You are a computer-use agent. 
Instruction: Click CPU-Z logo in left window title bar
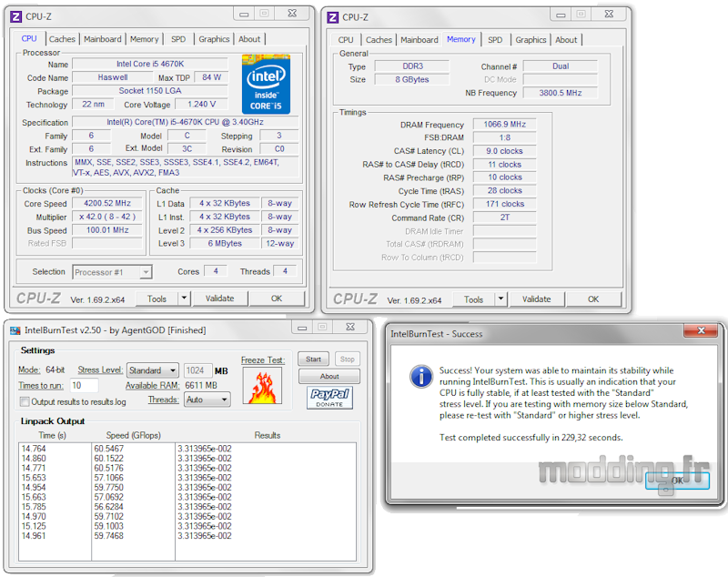click(15, 16)
